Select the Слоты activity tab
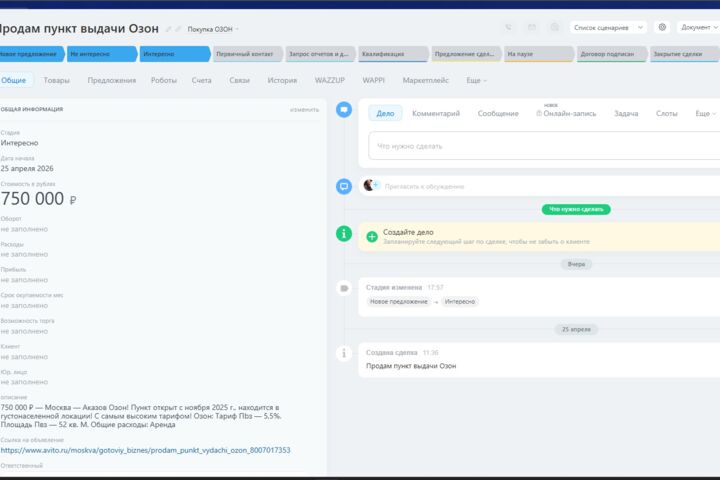 click(x=666, y=113)
